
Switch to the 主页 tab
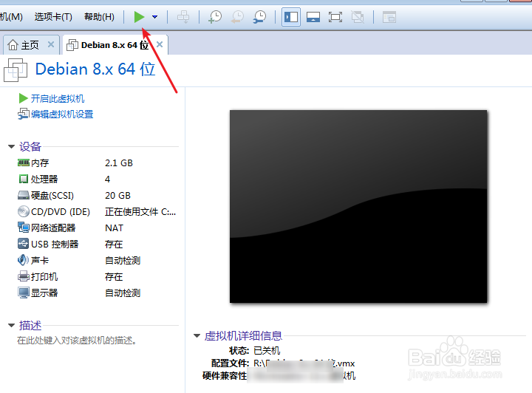[30, 45]
